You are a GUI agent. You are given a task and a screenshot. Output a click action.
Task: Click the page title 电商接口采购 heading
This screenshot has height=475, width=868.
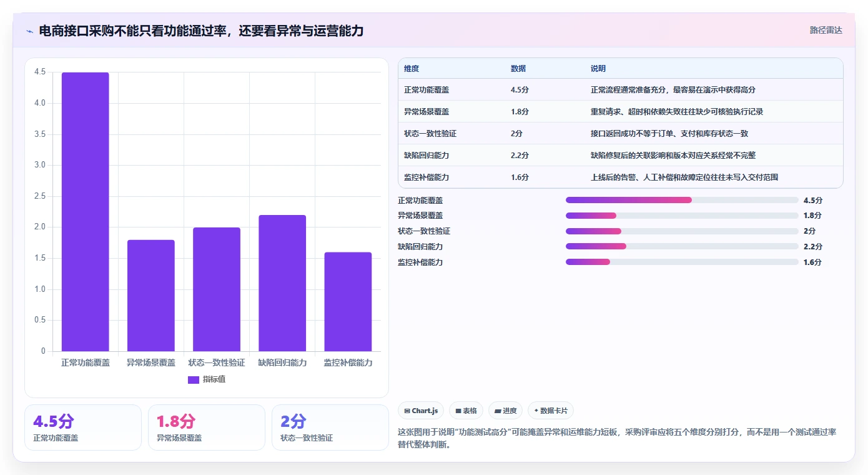pos(201,31)
